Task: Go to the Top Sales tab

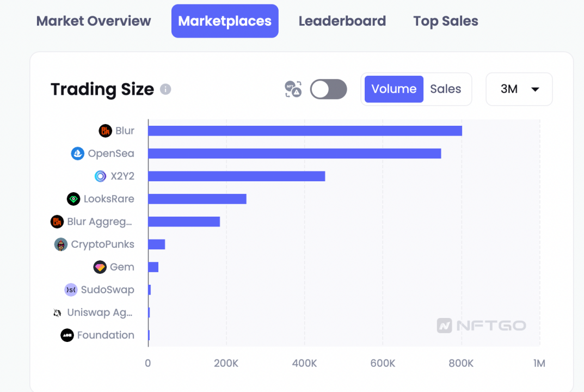Action: (x=446, y=21)
